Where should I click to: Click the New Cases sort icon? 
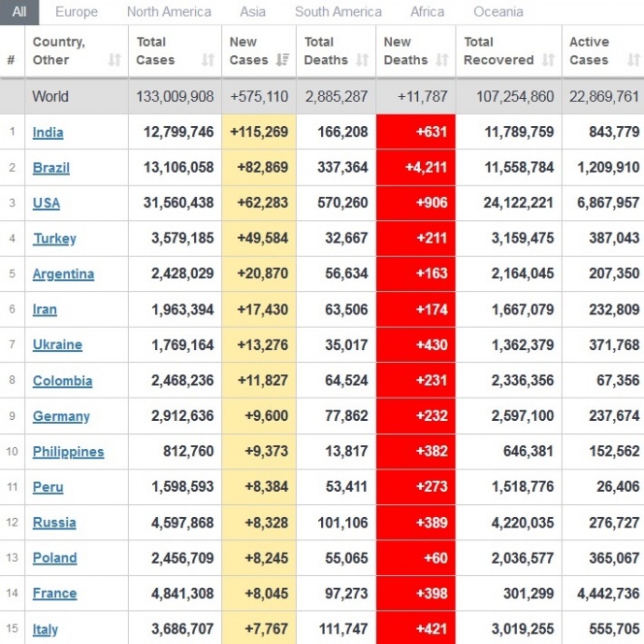[283, 60]
